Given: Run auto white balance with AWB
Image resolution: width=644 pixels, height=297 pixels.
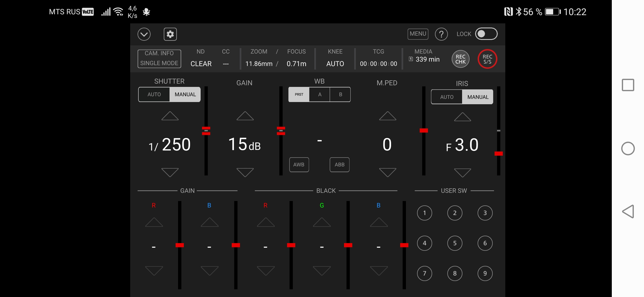Looking at the screenshot, I should (299, 165).
